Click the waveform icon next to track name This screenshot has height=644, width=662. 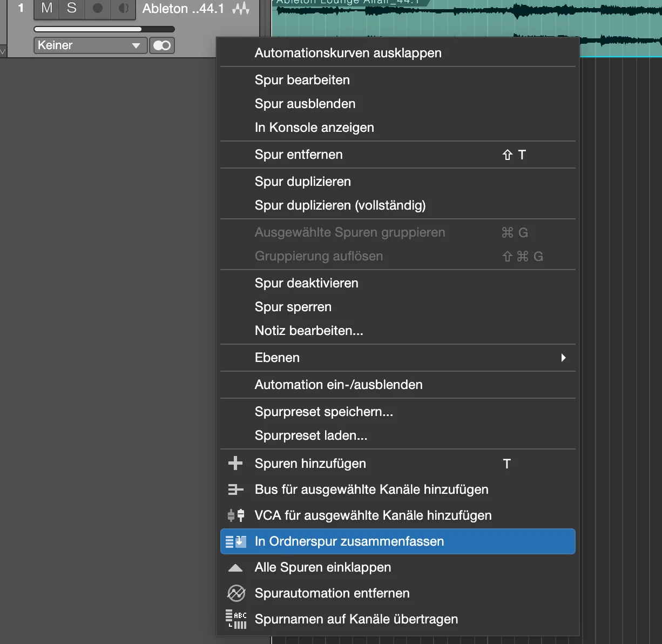pyautogui.click(x=241, y=9)
